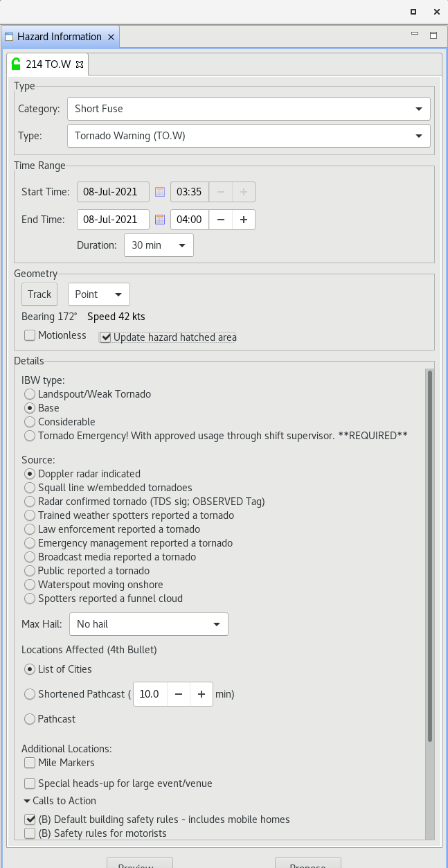Open the Category dropdown showing Short Fuse
This screenshot has width=448, height=868.
[249, 109]
